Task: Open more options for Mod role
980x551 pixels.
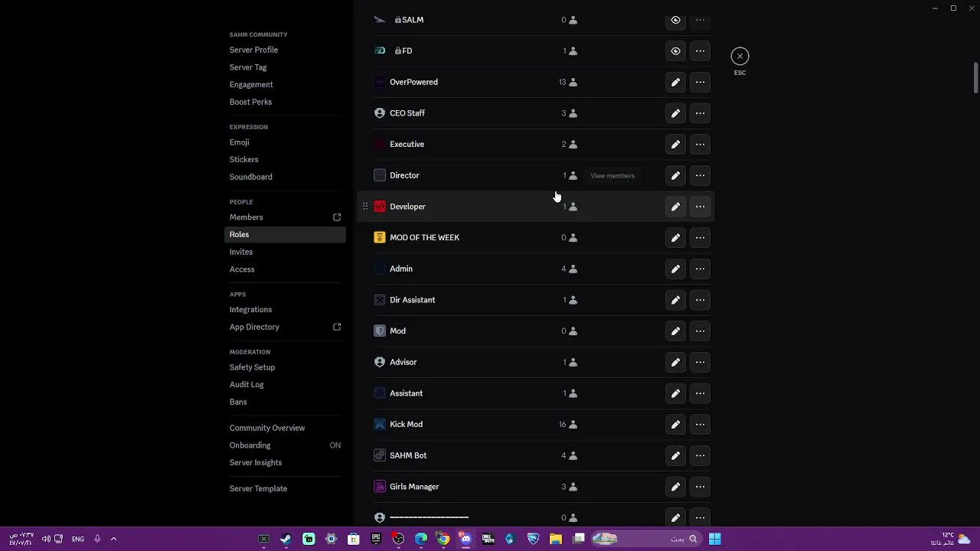Action: click(x=700, y=331)
